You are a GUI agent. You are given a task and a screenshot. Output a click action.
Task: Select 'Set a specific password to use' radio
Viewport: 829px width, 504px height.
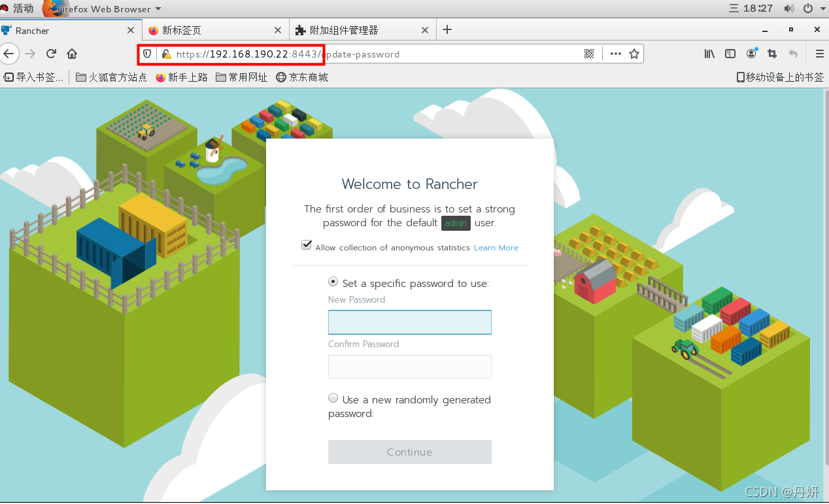[333, 282]
